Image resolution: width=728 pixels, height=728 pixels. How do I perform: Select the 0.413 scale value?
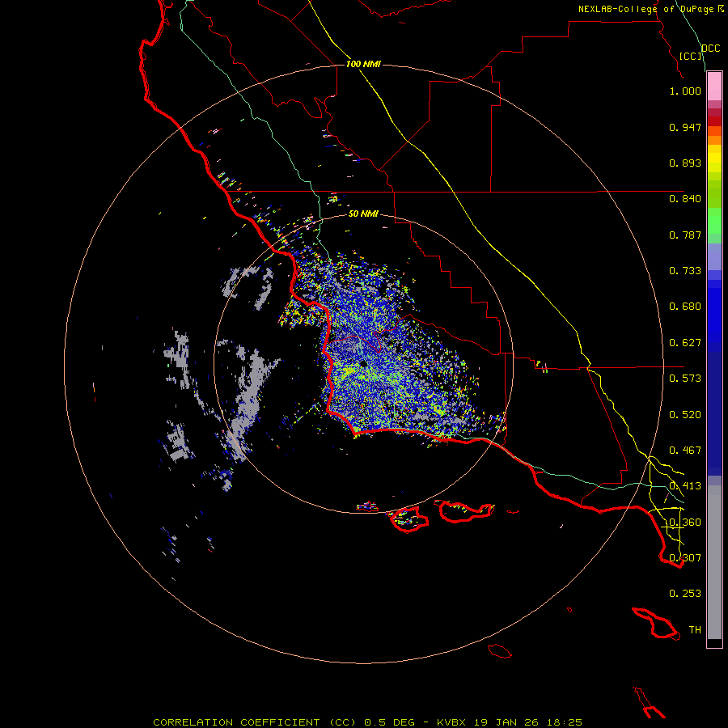[685, 486]
